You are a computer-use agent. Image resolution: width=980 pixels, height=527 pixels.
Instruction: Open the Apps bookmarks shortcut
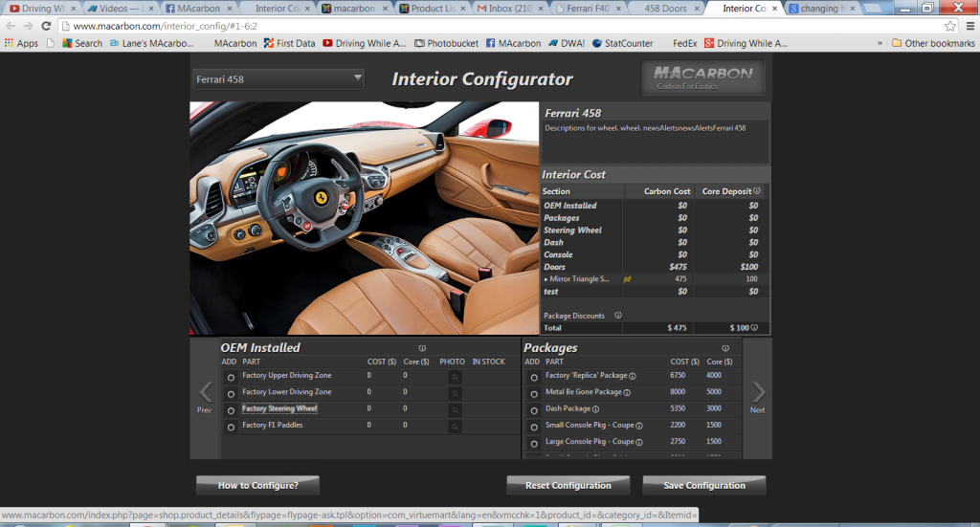tap(21, 43)
